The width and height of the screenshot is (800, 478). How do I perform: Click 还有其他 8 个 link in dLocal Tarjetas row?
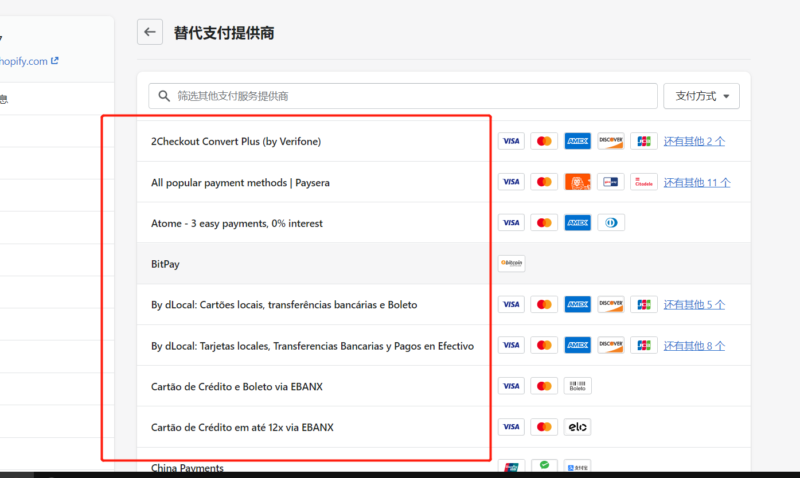tap(694, 345)
